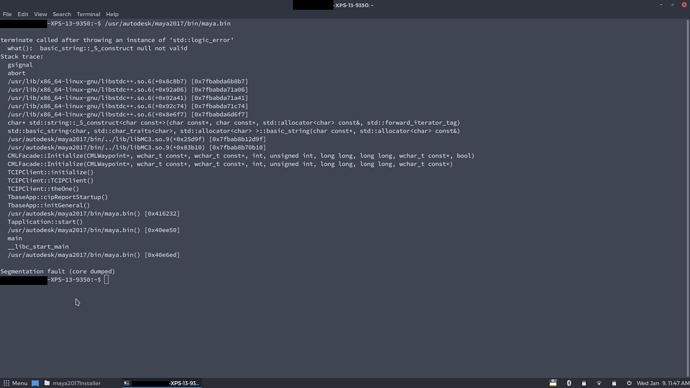Open the Bluetooth tray icon
This screenshot has width=690, height=388.
[569, 383]
